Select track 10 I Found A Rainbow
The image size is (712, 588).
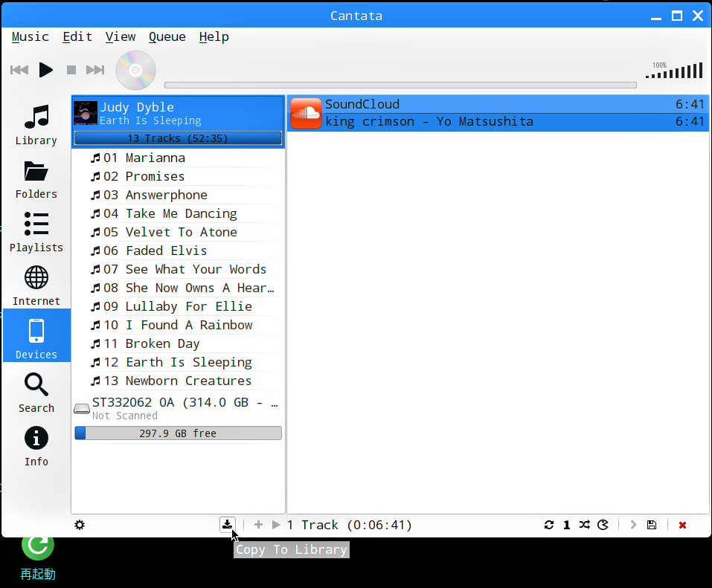(178, 326)
